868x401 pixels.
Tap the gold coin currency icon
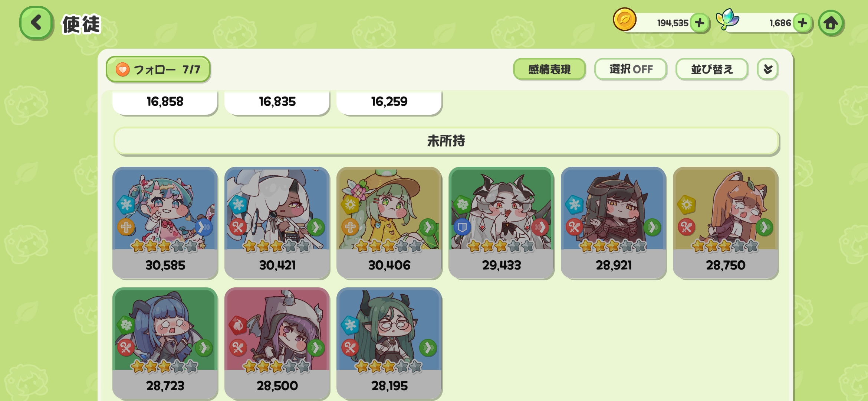point(625,19)
